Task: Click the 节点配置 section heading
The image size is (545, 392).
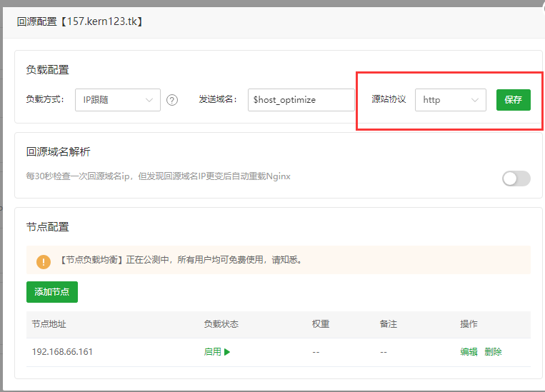Action: pos(48,227)
